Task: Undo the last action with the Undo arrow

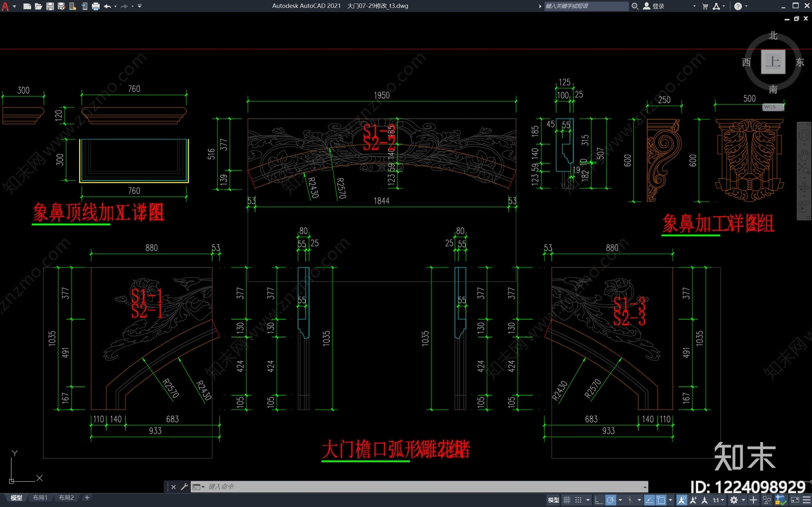Action: [107, 6]
